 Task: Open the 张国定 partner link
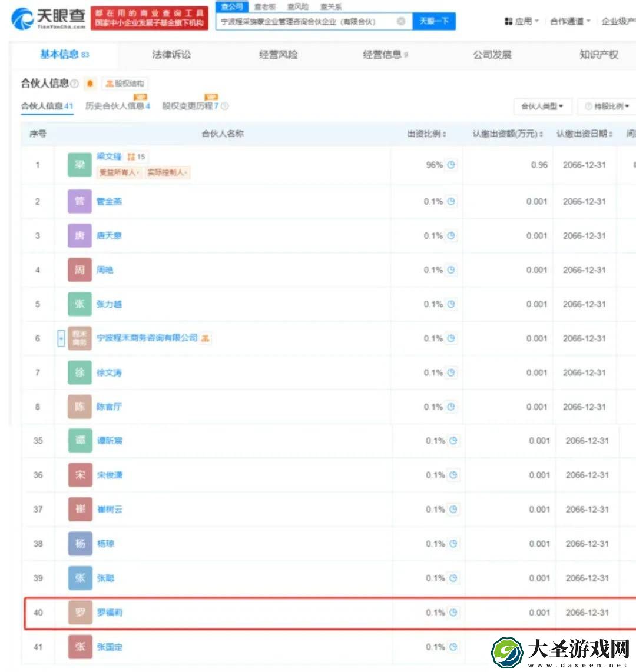click(x=110, y=647)
